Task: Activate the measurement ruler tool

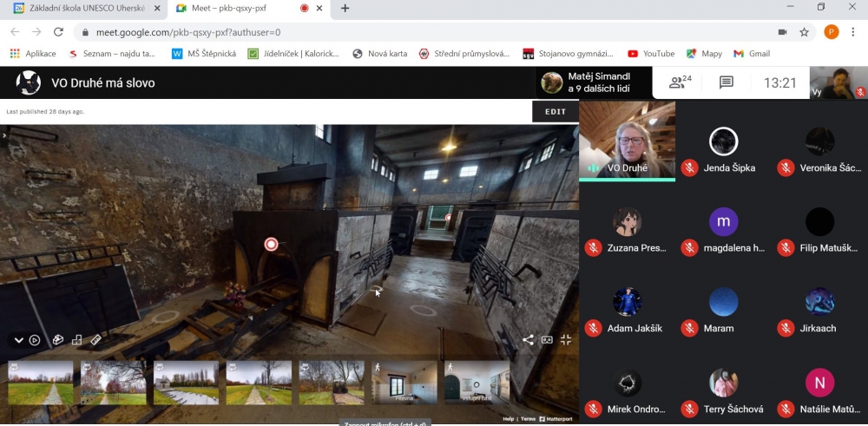Action: pos(95,340)
